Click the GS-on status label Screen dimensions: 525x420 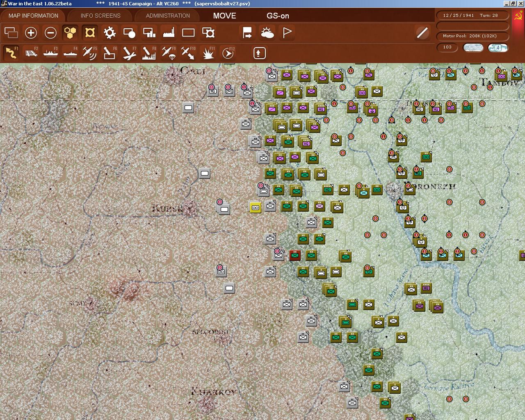point(278,16)
